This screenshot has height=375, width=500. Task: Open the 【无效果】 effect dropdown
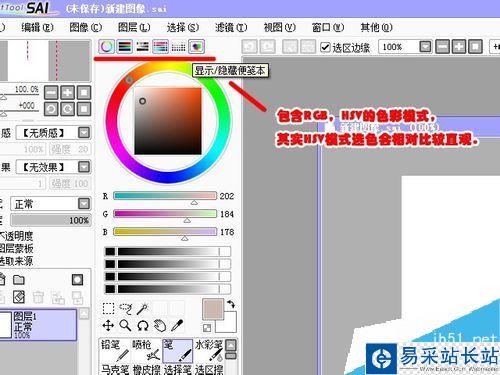(53, 167)
